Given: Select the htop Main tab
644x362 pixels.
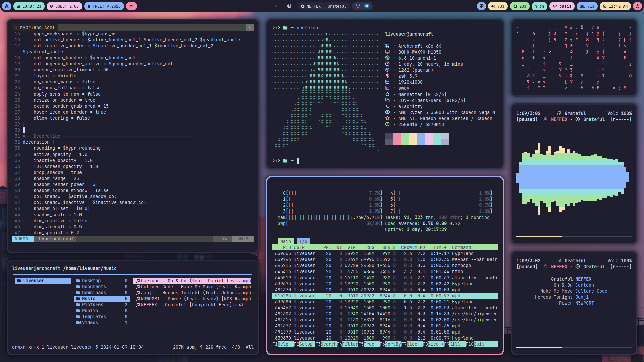Looking at the screenshot, I should 285,241.
